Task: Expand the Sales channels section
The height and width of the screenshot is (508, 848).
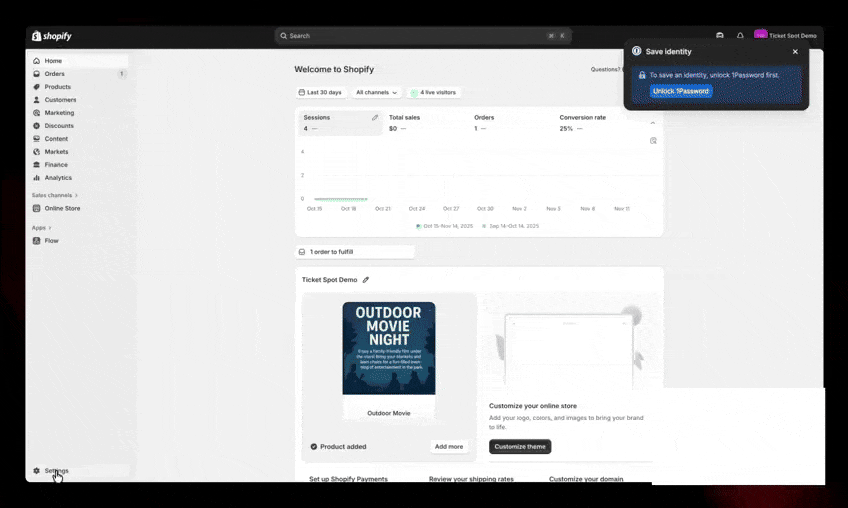Action: tap(55, 195)
